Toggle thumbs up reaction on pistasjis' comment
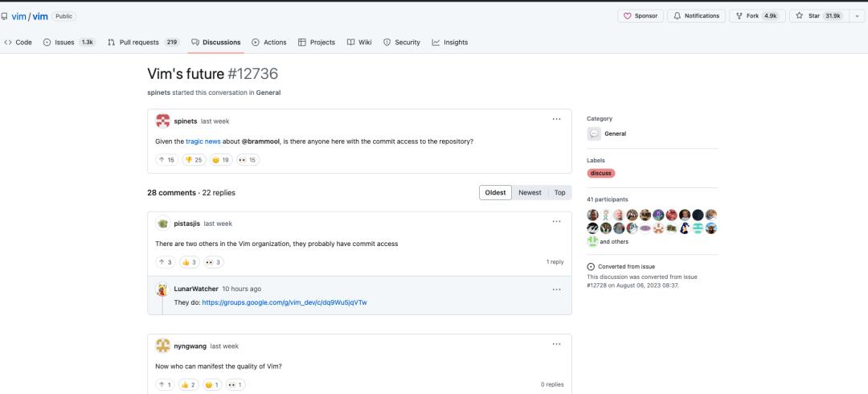Viewport: 868px width, 394px height. [190, 262]
